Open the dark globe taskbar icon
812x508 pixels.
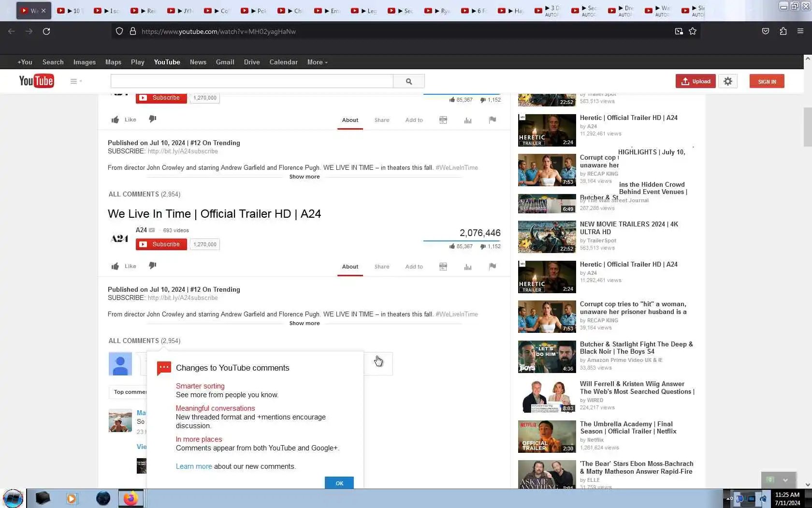(103, 498)
